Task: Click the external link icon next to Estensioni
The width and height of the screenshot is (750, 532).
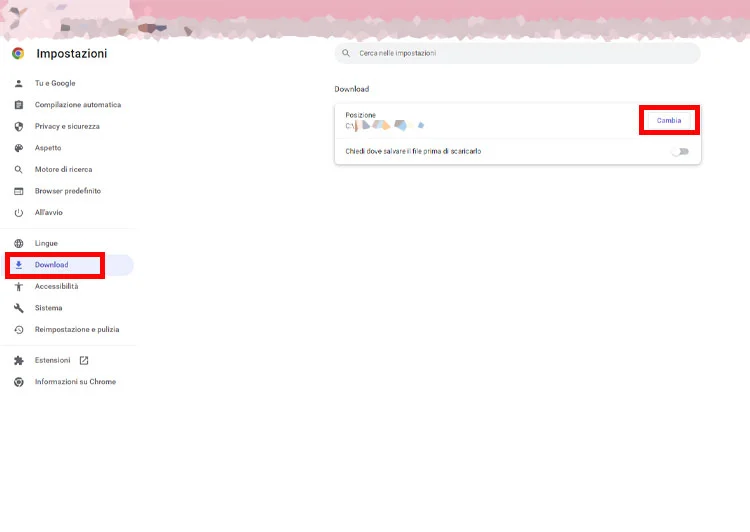Action: [84, 360]
